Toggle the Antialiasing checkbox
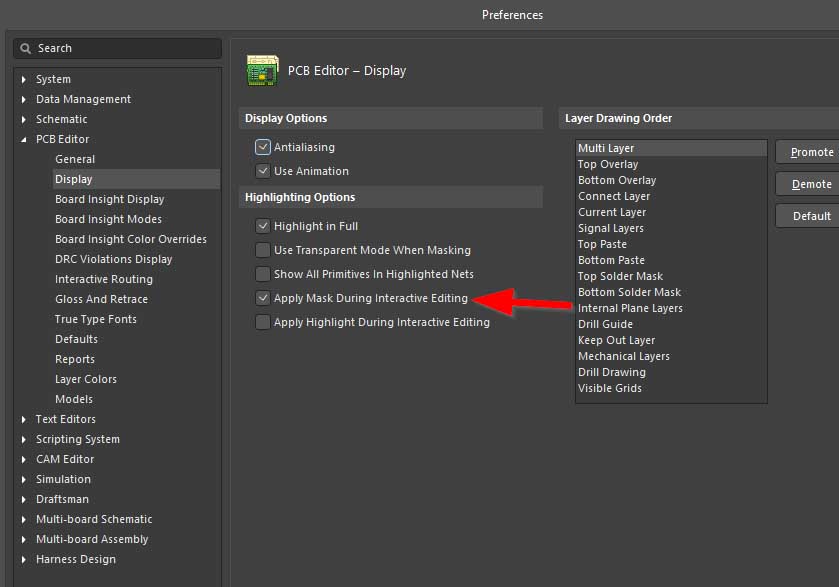This screenshot has width=839, height=587. 263,147
